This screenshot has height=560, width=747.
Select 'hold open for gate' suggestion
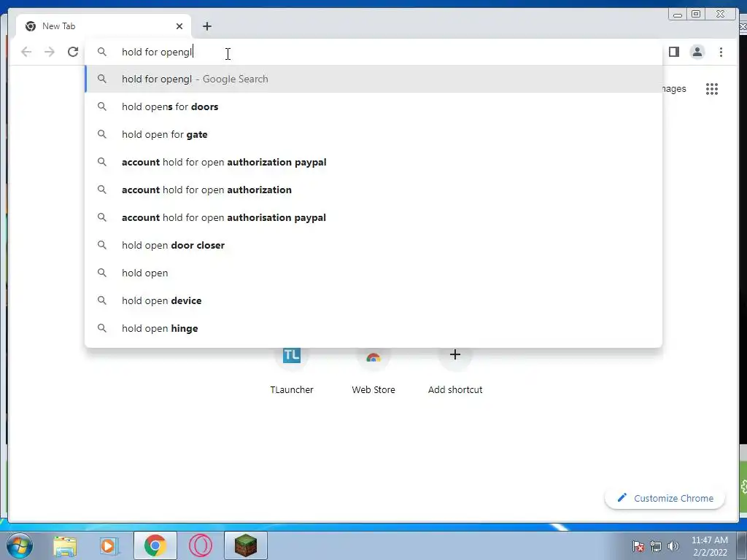(373, 134)
